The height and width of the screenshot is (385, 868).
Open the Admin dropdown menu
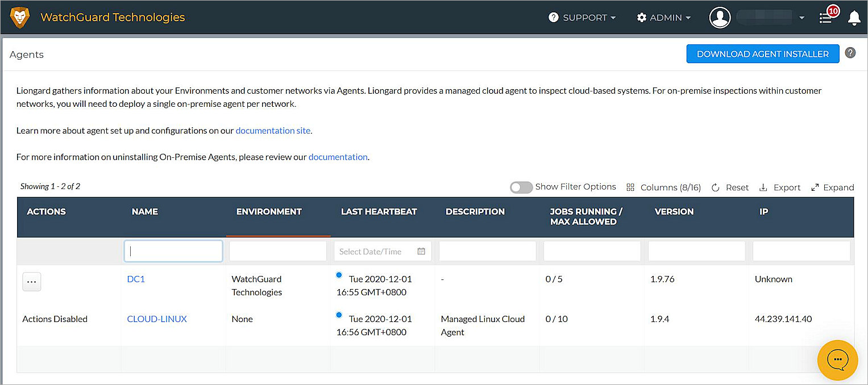point(664,18)
